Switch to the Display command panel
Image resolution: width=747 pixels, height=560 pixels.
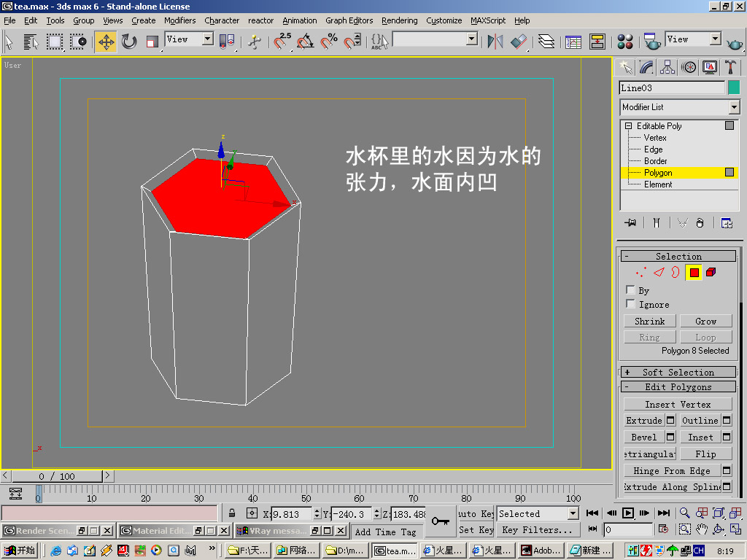pos(710,67)
